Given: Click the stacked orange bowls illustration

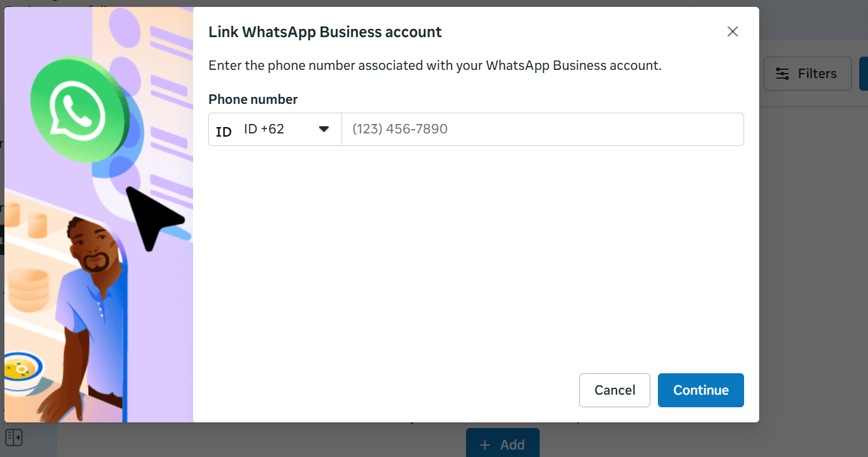Looking at the screenshot, I should 28,290.
